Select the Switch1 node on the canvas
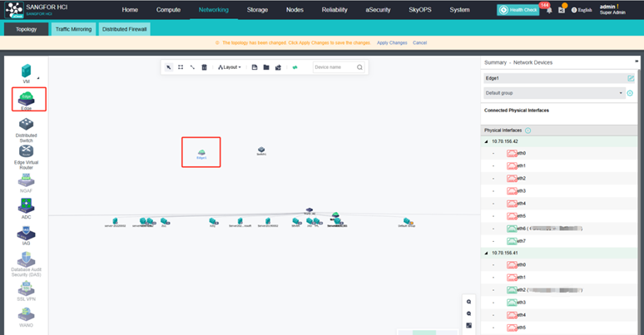Viewport: 644px width, 335px height. (x=261, y=150)
